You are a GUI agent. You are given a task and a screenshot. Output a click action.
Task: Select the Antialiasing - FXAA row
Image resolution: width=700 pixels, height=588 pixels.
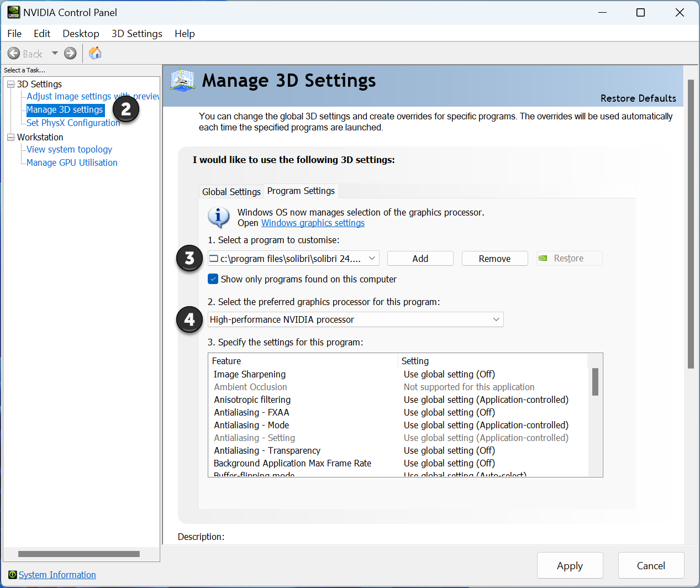point(398,412)
